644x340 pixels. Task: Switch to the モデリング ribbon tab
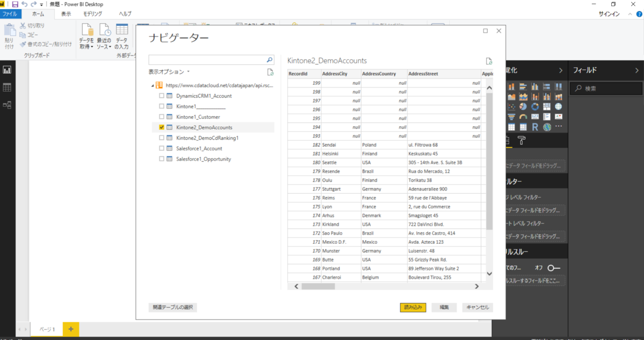coord(93,13)
